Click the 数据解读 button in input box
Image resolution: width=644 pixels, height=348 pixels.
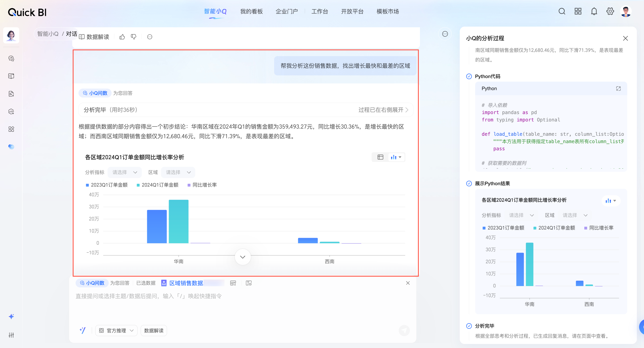[153, 331]
